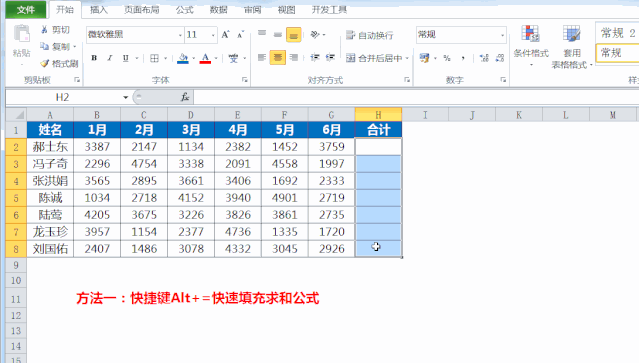Open the font size dropdown showing 11
Image resolution: width=639 pixels, height=363 pixels.
(x=213, y=35)
